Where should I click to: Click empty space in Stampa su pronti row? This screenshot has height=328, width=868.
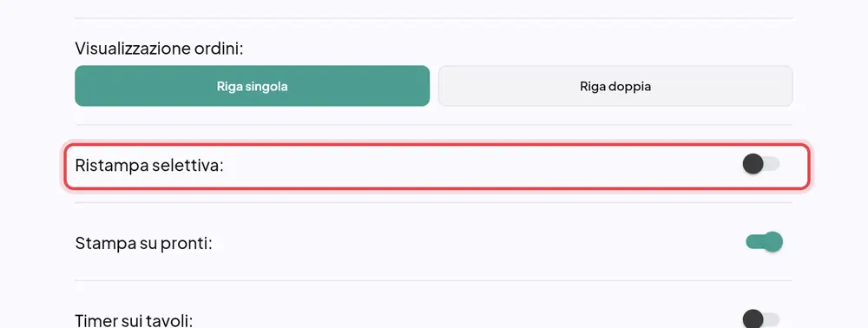coord(476,242)
